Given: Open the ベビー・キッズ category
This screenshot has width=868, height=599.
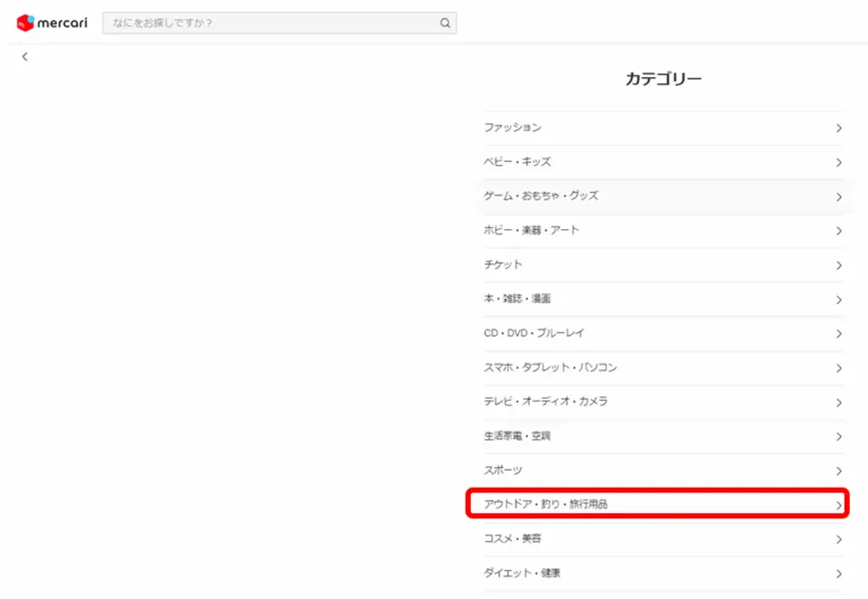Looking at the screenshot, I should pos(517,162).
